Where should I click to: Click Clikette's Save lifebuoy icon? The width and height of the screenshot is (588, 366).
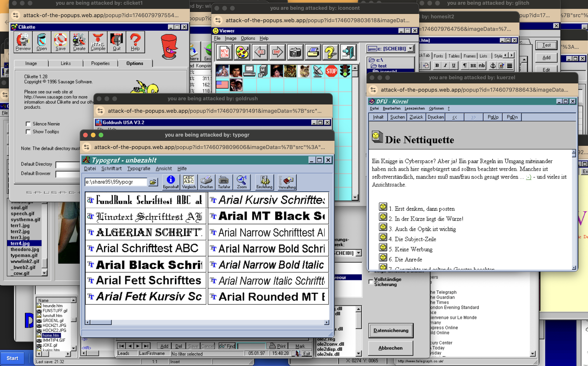(61, 42)
